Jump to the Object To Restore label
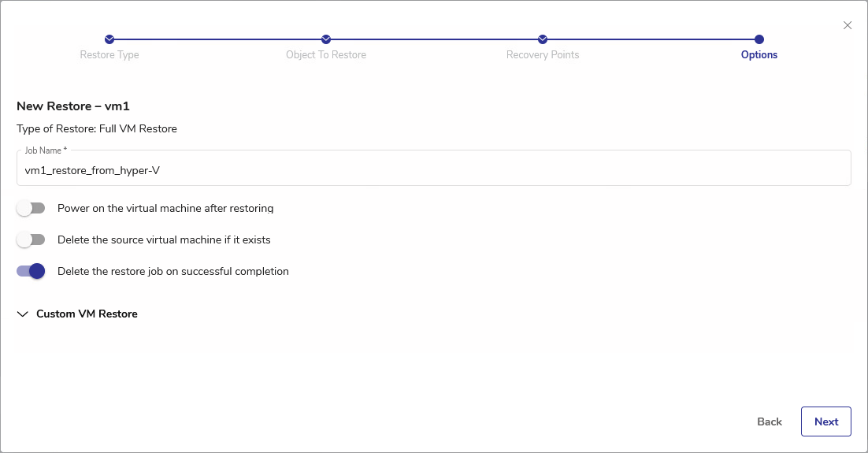Screen dimensions: 868x453 326,55
